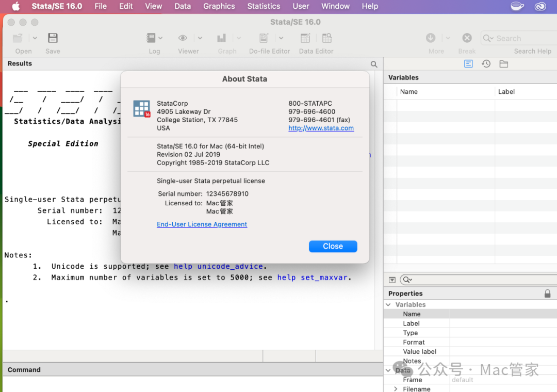Viewport: 557px width, 392px height.
Task: Visit the http://www.stata.com link
Action: click(321, 128)
